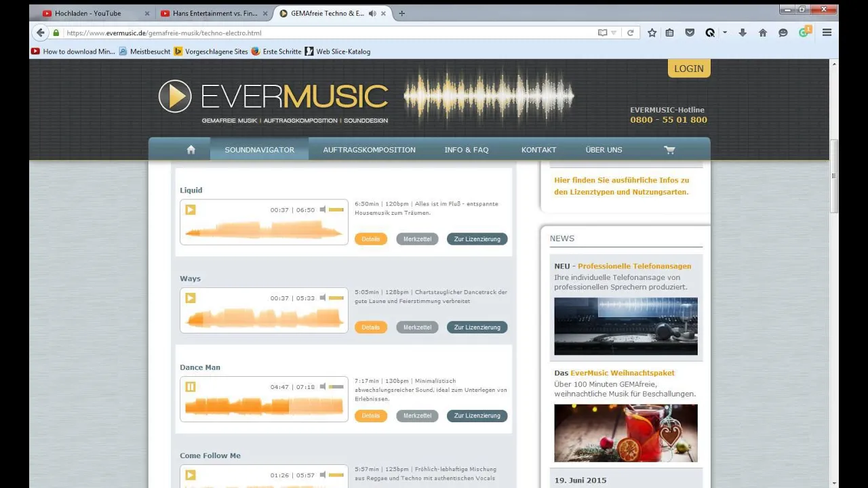Open the KONTAKT page
This screenshot has width=868, height=488.
click(538, 150)
